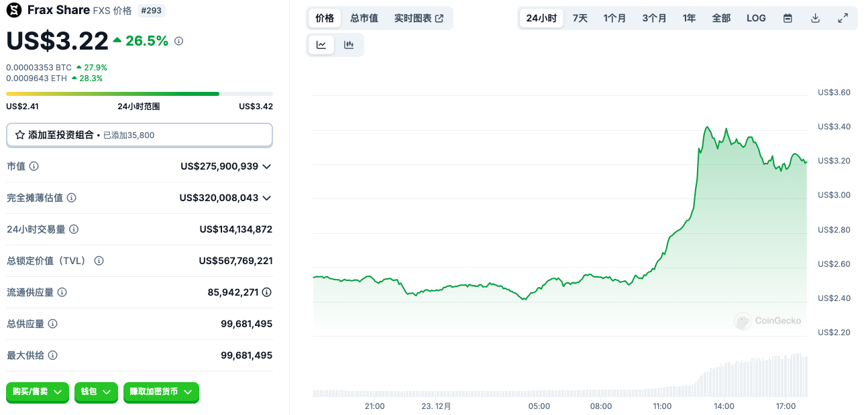Click the price peak on the chart line
Viewport: 868px width, 415px height.
click(708, 126)
